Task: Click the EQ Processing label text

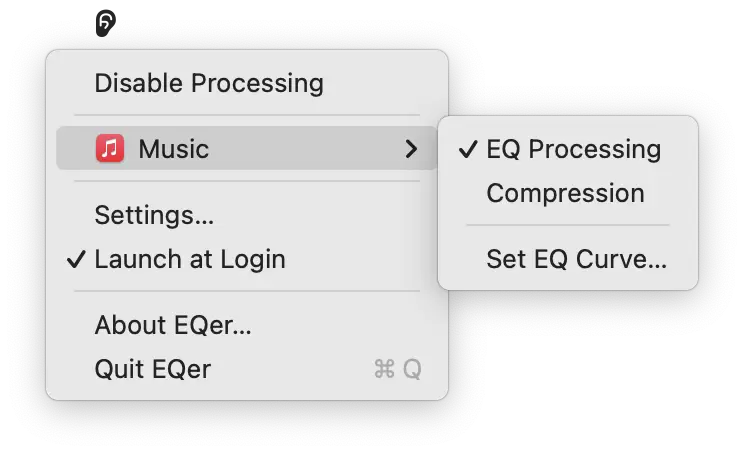Action: click(x=573, y=149)
